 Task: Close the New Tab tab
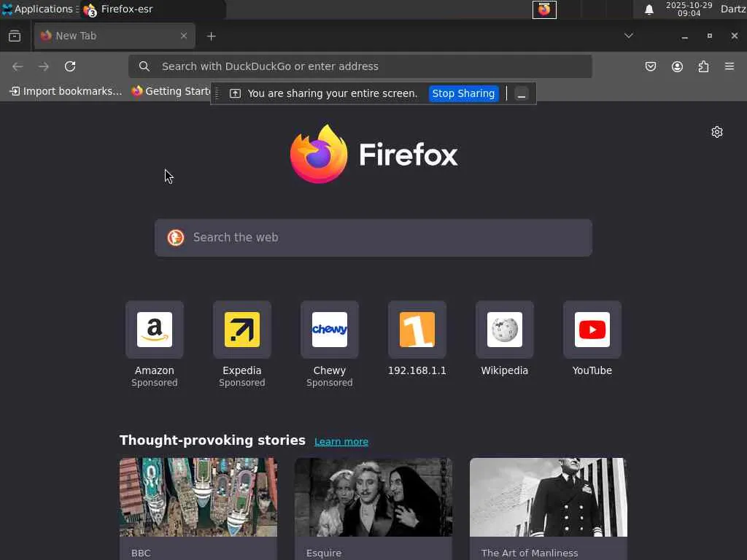tap(183, 36)
